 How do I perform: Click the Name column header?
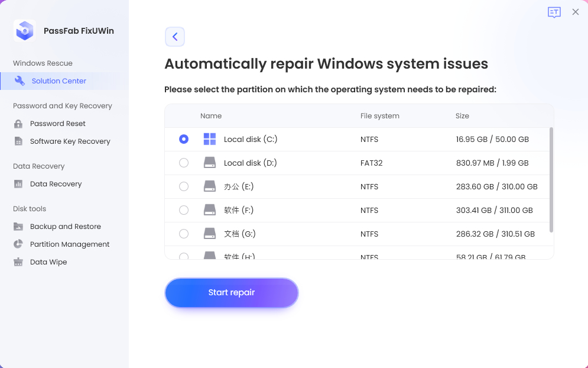211,116
